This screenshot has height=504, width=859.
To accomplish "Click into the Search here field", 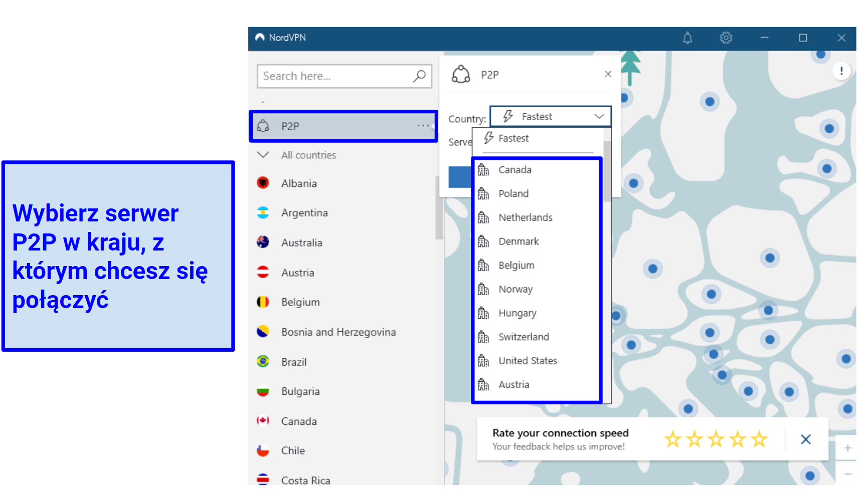I will tap(344, 76).
